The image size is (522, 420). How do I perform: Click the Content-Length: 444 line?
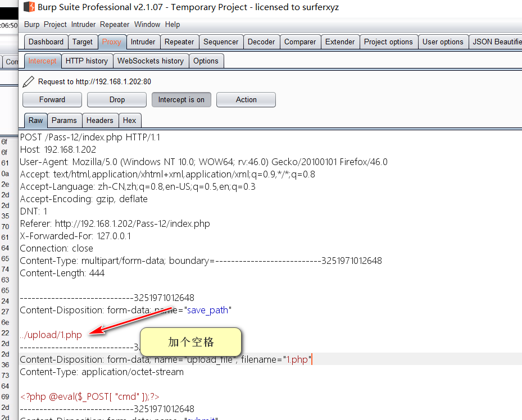pyautogui.click(x=62, y=273)
